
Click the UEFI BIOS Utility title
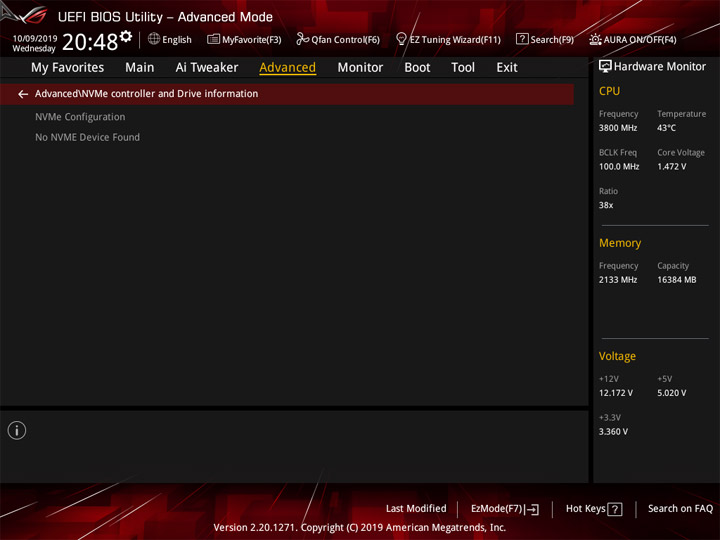165,17
